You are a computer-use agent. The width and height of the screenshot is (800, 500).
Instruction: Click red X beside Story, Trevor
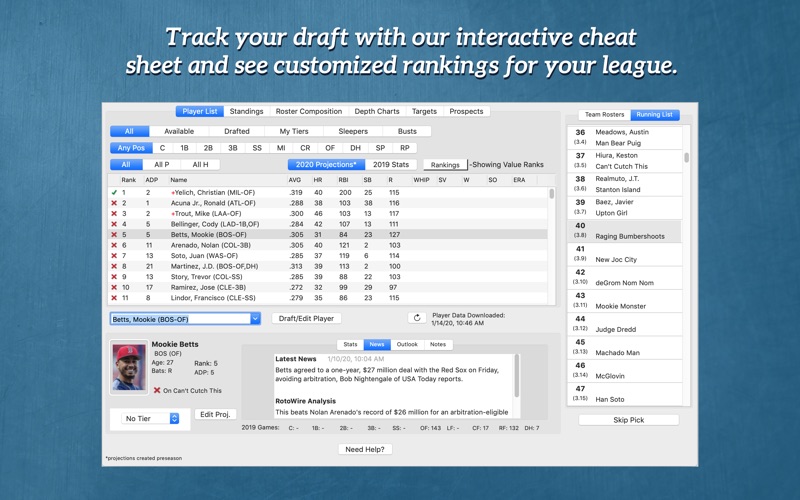(114, 277)
